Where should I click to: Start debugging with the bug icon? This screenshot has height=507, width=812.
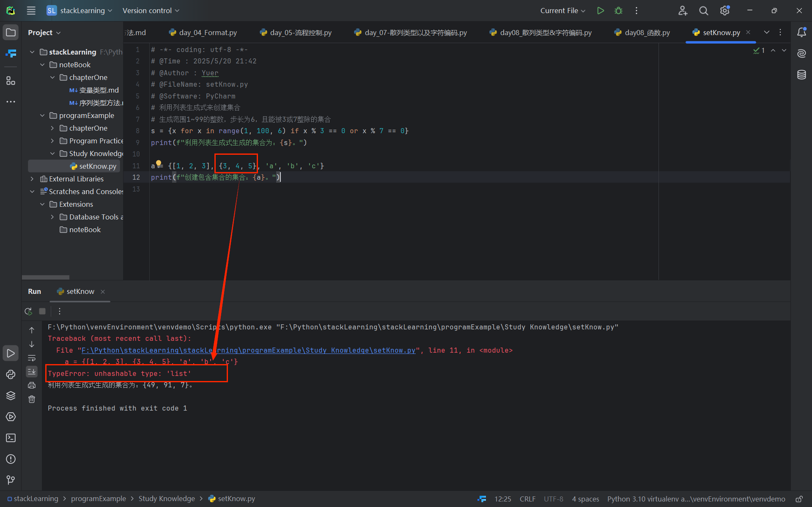pyautogui.click(x=618, y=11)
